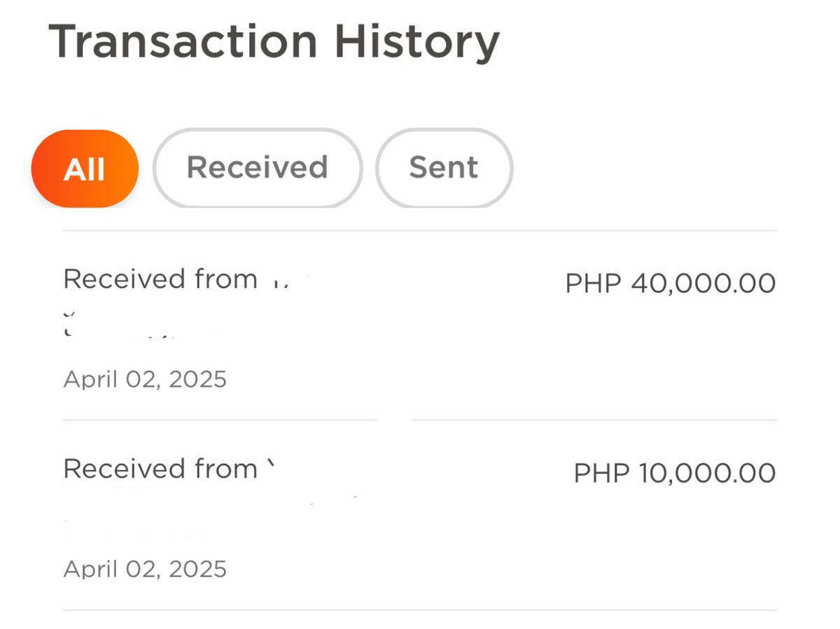Click the Transaction History heading

click(274, 42)
